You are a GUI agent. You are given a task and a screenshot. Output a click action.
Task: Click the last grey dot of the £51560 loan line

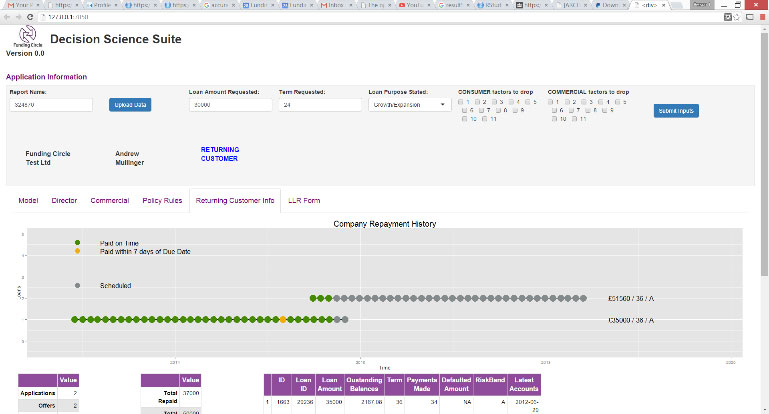click(584, 298)
